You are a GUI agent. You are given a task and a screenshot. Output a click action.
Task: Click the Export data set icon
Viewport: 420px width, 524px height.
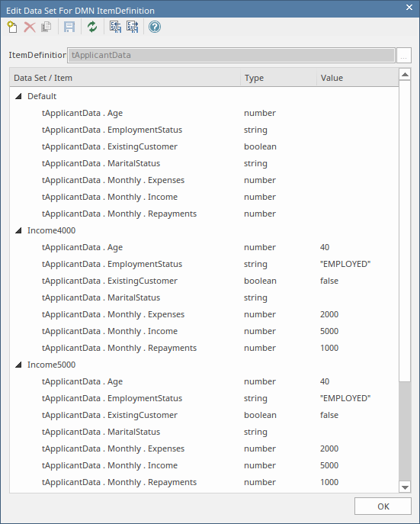(x=132, y=27)
